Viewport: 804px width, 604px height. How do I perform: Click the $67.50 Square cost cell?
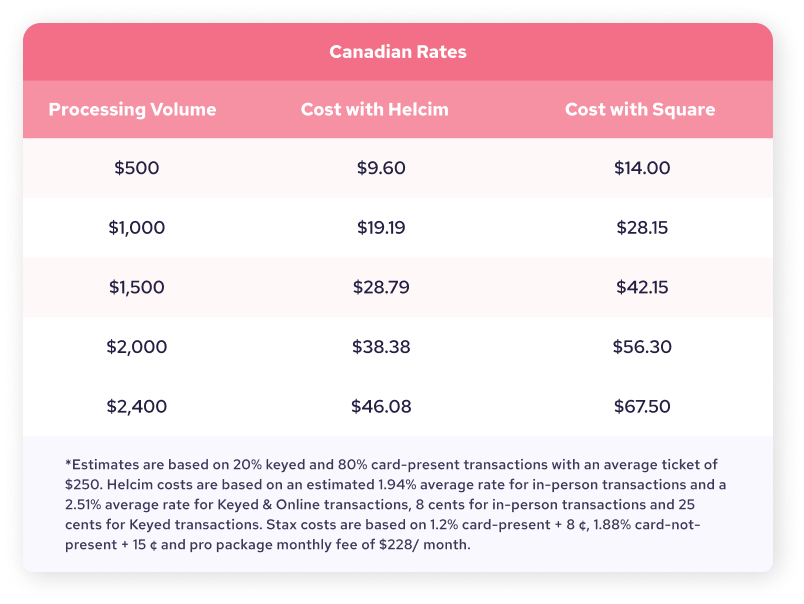[x=642, y=407]
